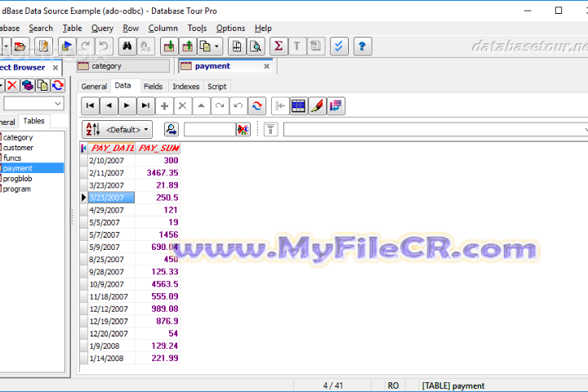
Task: Click the search person magnifier icon
Action: click(x=171, y=129)
